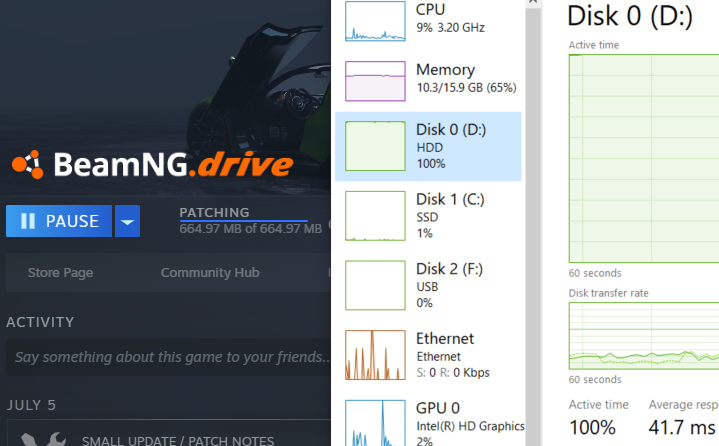Click the Disk 0 (D:) panel title
719x446 pixels.
click(x=630, y=16)
